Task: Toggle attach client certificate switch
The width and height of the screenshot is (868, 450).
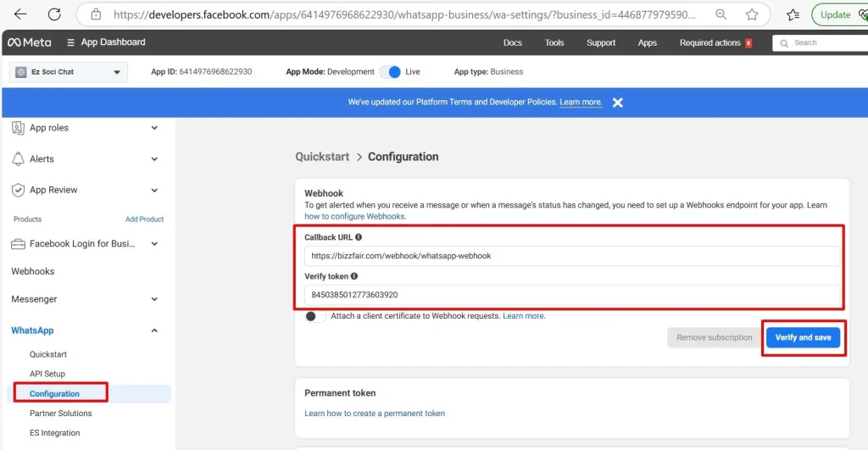Action: (315, 316)
